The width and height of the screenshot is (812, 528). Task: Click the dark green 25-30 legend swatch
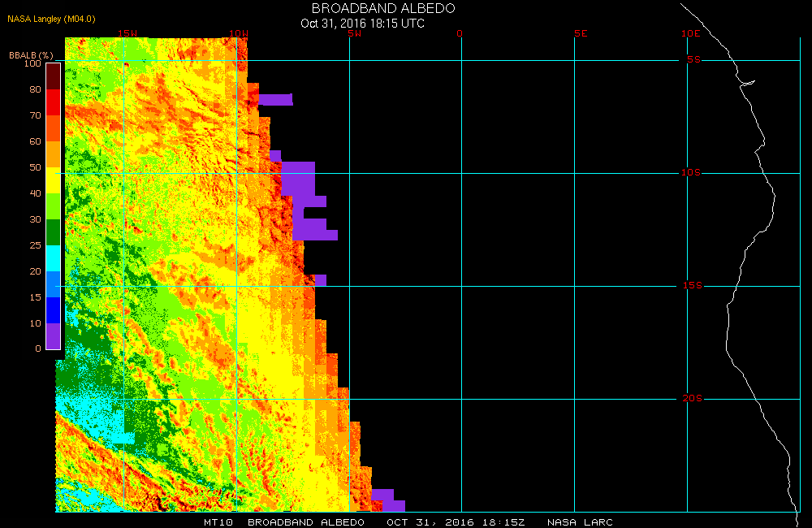click(x=53, y=232)
